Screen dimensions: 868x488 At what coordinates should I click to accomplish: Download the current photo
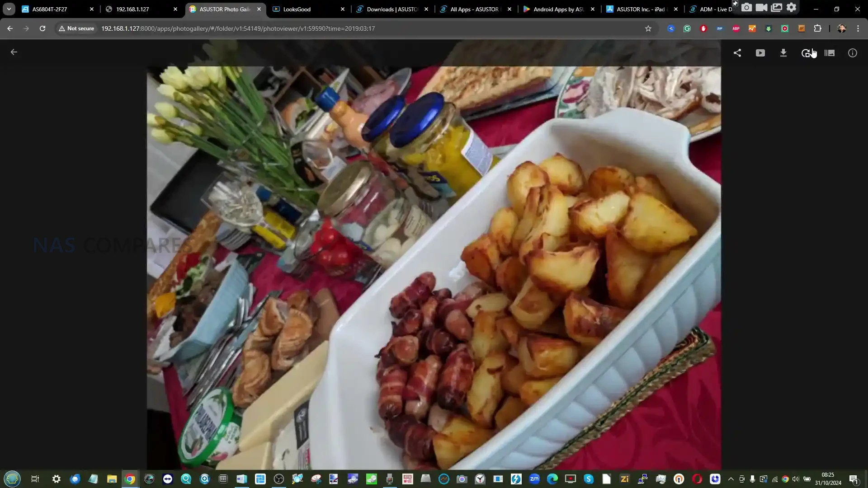point(783,53)
